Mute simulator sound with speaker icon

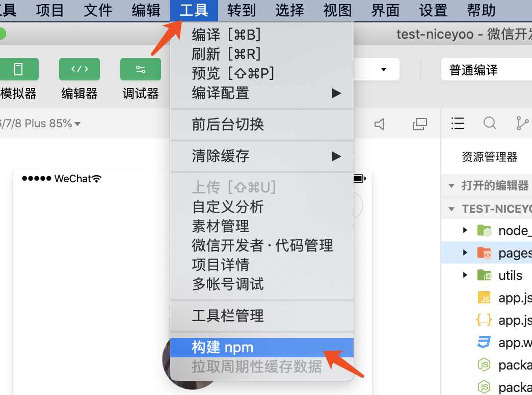click(379, 124)
